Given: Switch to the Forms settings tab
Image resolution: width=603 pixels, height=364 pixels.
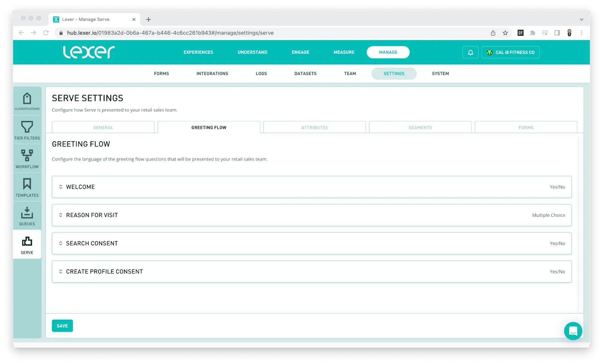Looking at the screenshot, I should click(526, 127).
